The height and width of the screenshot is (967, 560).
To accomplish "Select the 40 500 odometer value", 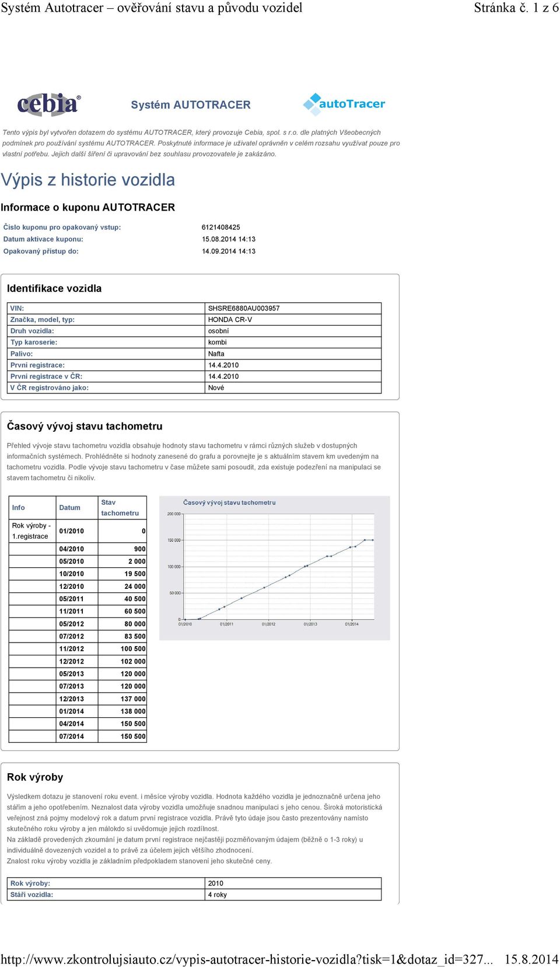I will [135, 599].
